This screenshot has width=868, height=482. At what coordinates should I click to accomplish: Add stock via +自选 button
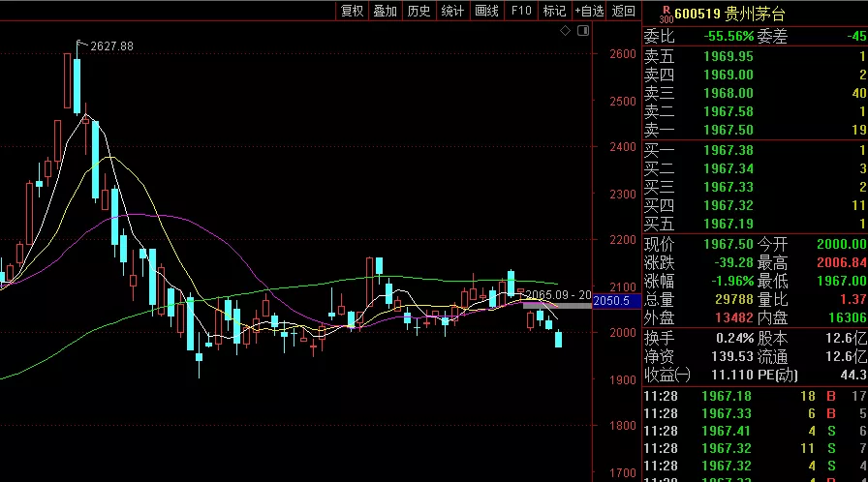pyautogui.click(x=589, y=11)
